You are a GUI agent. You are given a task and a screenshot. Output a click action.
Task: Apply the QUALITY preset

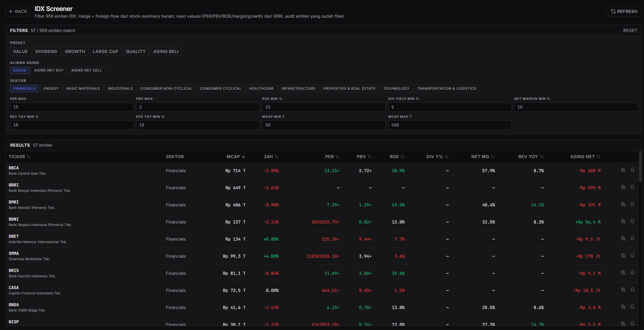[x=136, y=52]
